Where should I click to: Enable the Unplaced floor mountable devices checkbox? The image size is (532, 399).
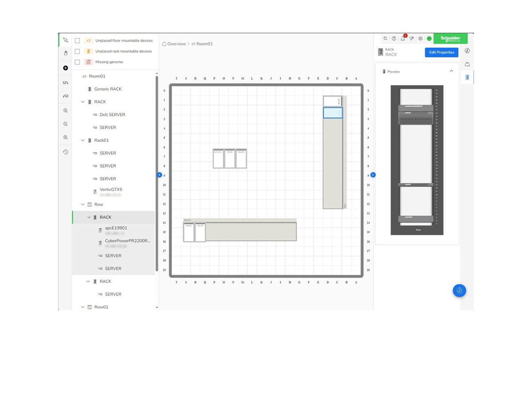pyautogui.click(x=78, y=40)
